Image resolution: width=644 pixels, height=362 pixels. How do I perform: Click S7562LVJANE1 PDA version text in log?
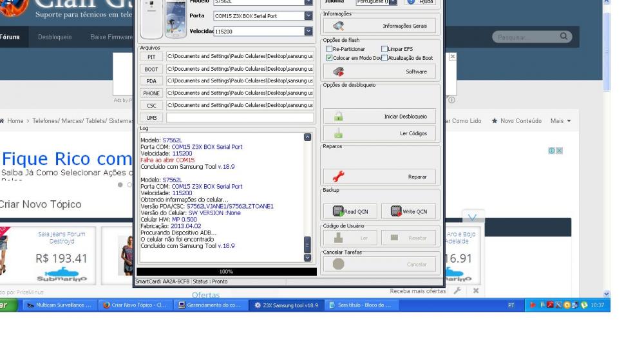coord(207,206)
